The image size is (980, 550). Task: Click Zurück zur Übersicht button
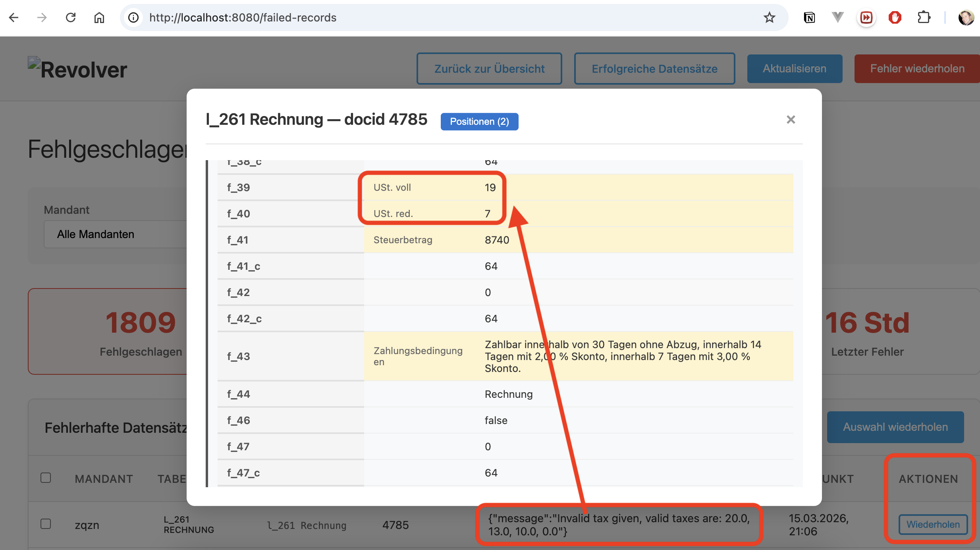[x=489, y=69]
